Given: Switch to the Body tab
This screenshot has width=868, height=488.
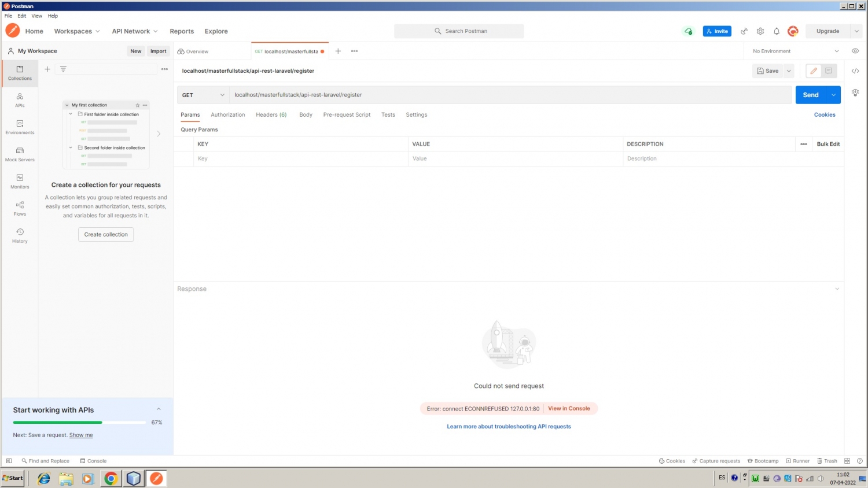Looking at the screenshot, I should coord(306,114).
